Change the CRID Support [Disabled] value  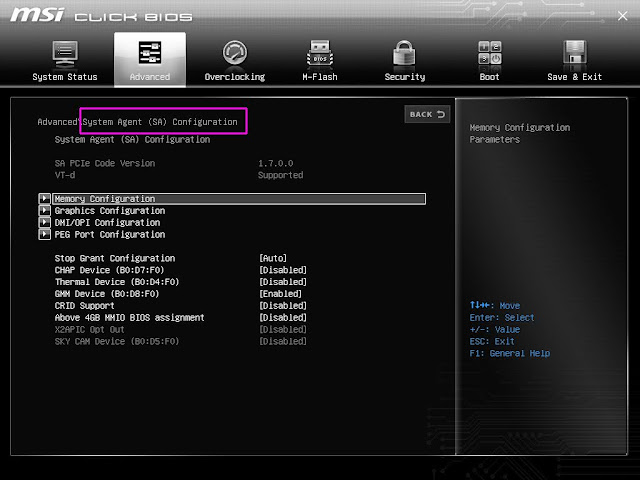click(283, 305)
